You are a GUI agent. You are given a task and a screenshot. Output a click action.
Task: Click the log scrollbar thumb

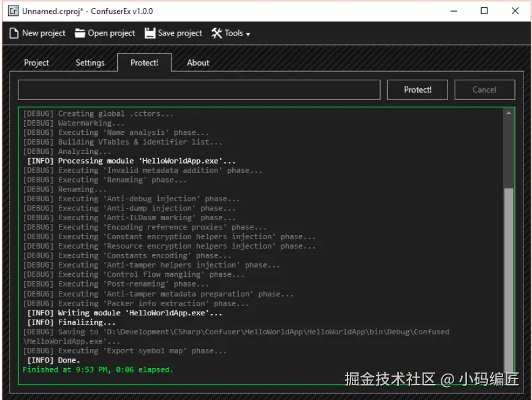[509, 280]
